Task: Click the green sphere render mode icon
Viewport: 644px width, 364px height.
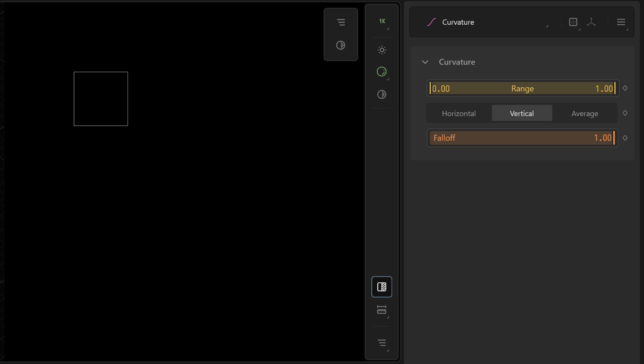Action: coord(381,72)
